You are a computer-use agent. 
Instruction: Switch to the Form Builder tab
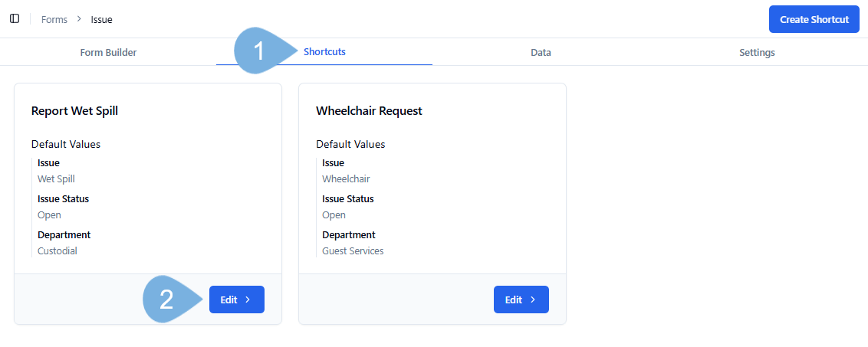click(108, 53)
